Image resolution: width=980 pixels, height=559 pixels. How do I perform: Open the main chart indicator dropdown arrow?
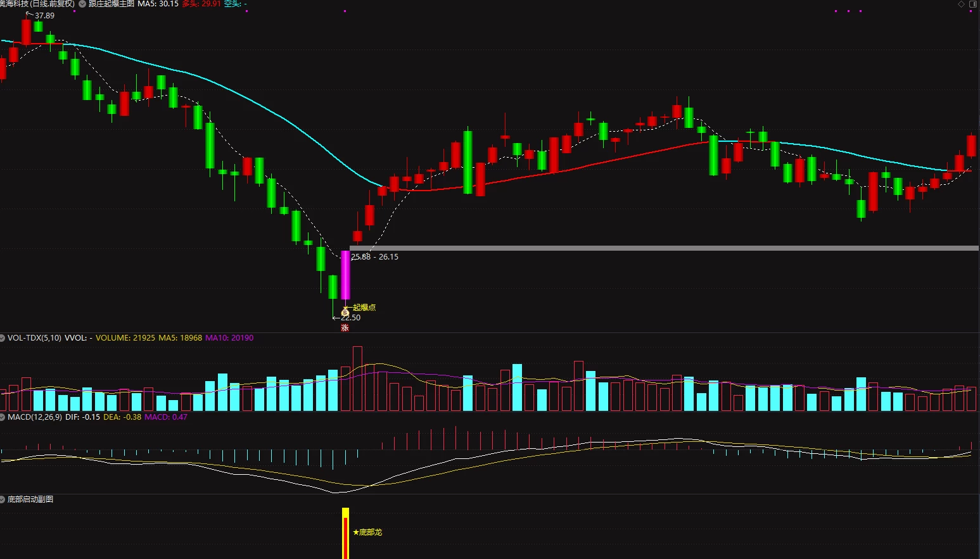tap(82, 4)
